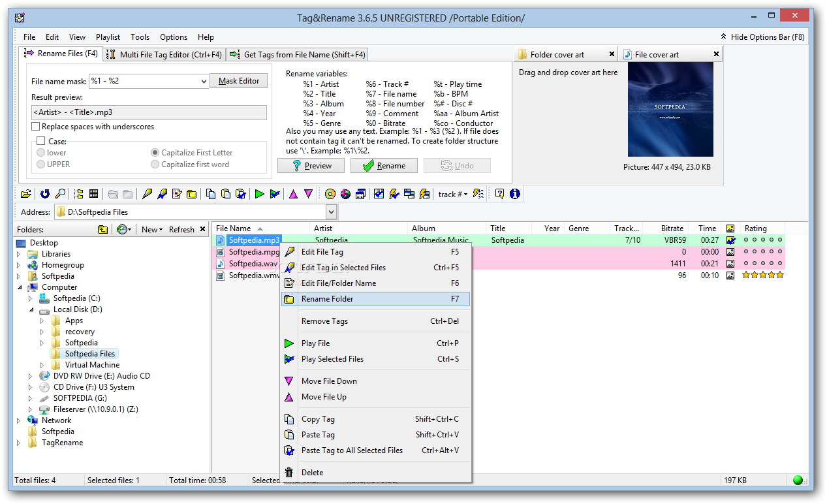Open the New dropdown in Folders panel

[x=152, y=229]
